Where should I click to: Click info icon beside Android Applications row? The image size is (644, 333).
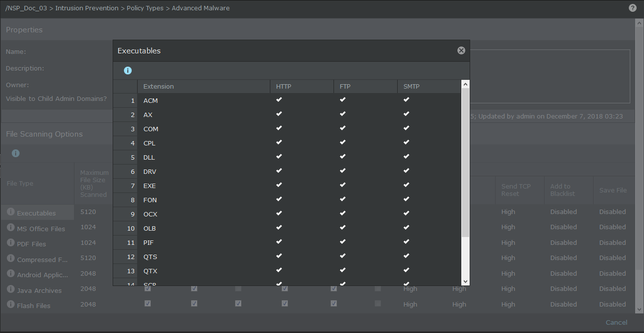[11, 274]
